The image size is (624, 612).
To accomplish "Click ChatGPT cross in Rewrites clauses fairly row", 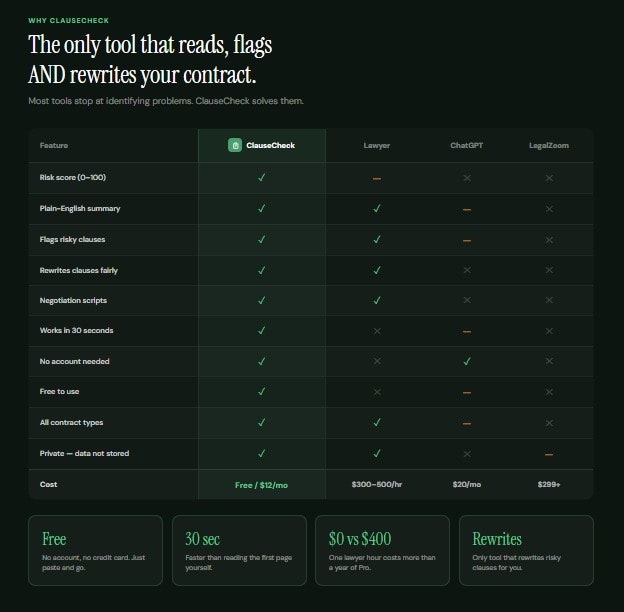I will (467, 270).
